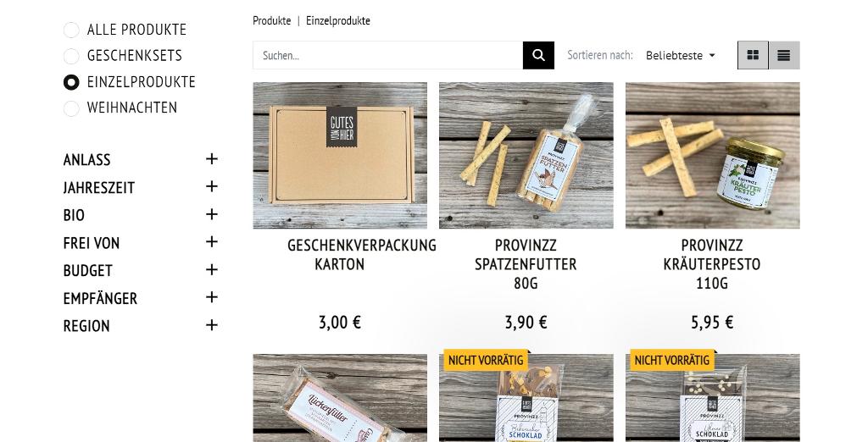Click plus icon beside Budget
This screenshot has width=868, height=442.
pyautogui.click(x=211, y=270)
